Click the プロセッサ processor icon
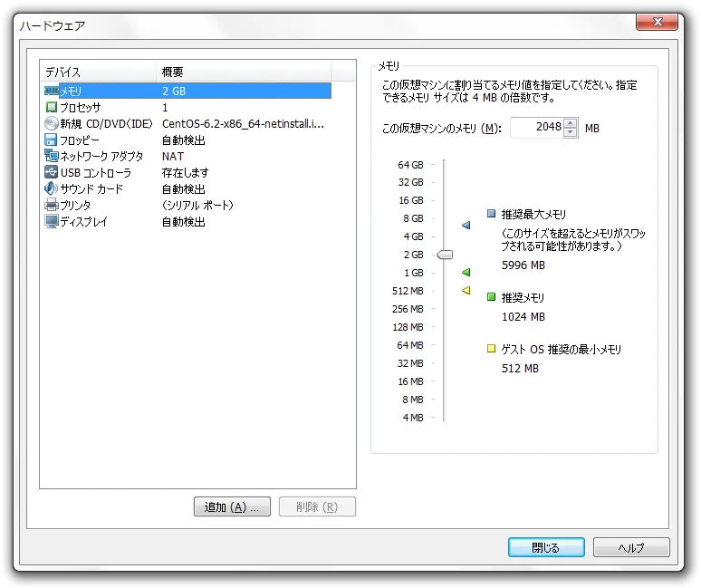 click(x=52, y=107)
